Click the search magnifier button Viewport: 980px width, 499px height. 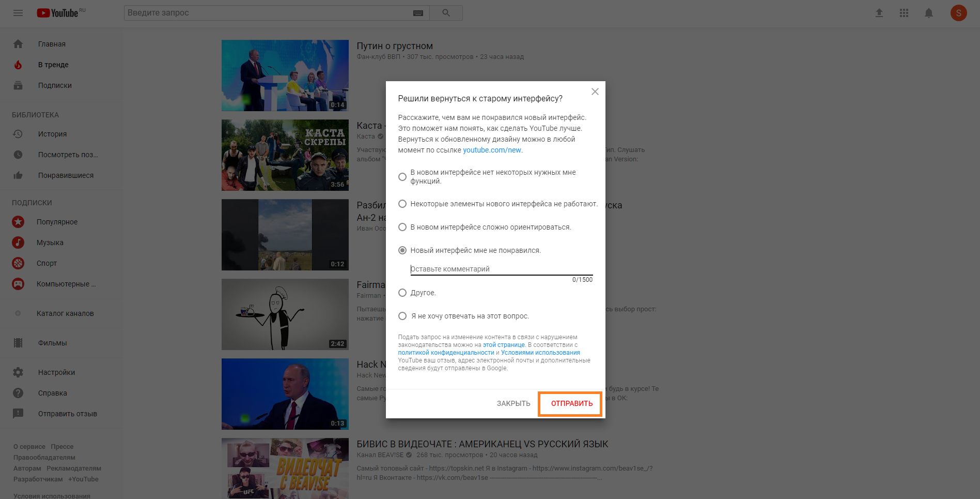click(446, 13)
